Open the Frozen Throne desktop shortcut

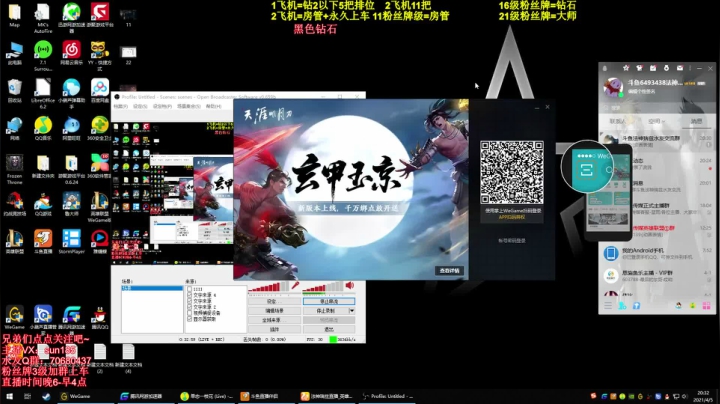(x=15, y=169)
